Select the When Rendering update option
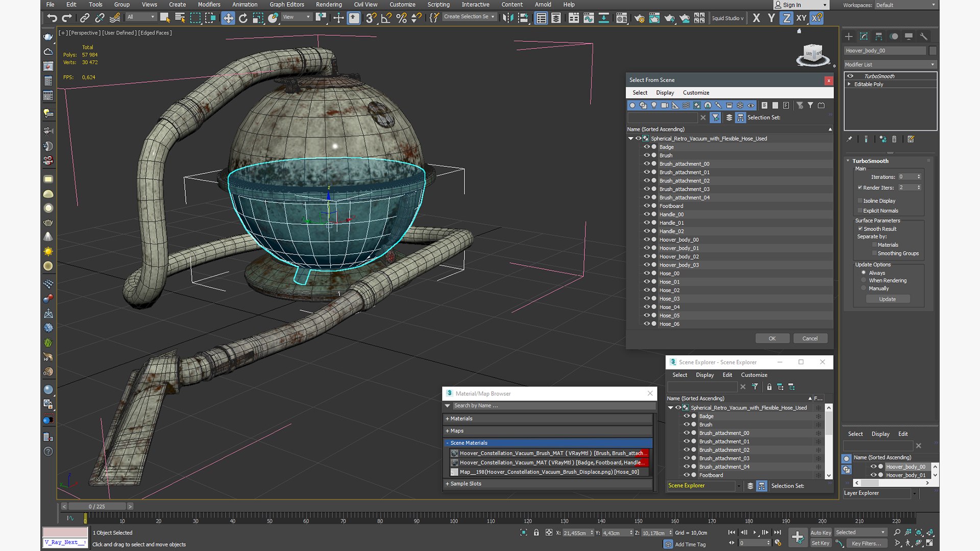 click(x=864, y=281)
